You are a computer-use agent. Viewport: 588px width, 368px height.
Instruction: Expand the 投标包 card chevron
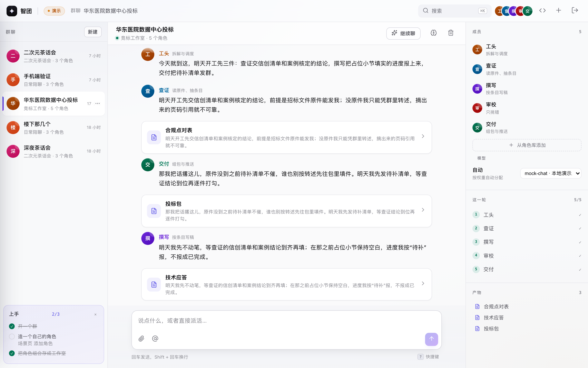point(423,210)
